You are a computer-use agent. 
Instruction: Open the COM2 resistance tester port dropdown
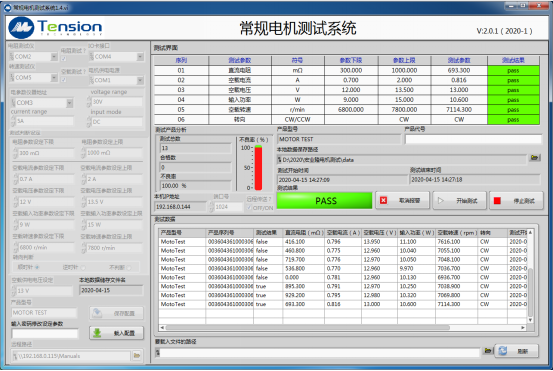coord(54,56)
